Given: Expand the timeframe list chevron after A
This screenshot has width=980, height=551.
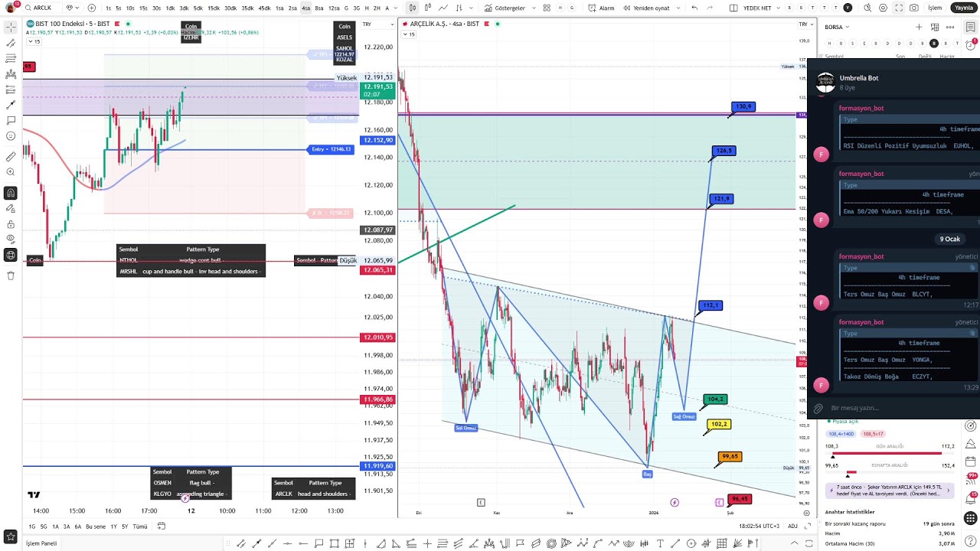Looking at the screenshot, I should tap(397, 8).
